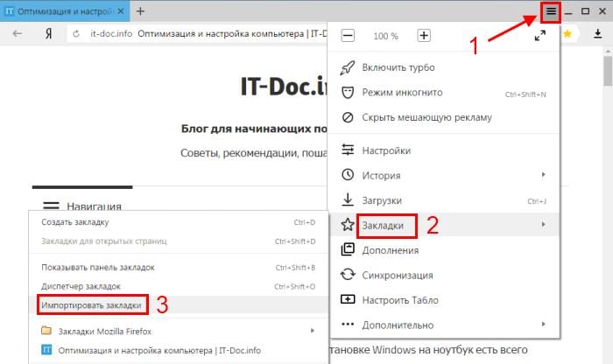Viewport: 613px width, 364px height.
Task: Click the Синхронизация sync icon
Action: (347, 275)
